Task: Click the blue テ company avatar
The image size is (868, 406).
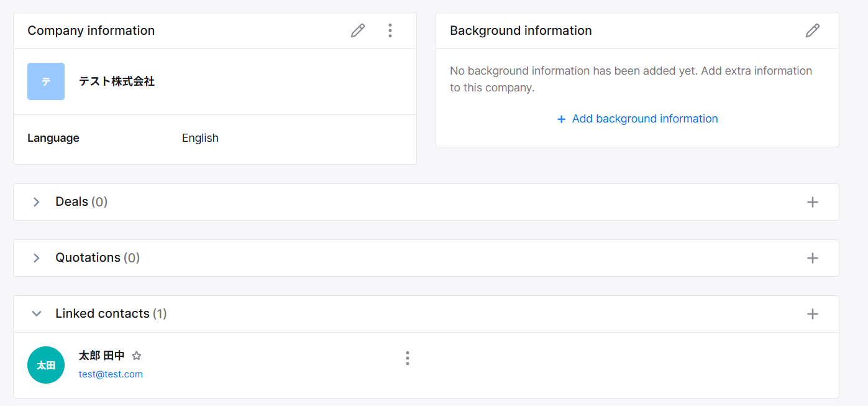Action: [46, 81]
